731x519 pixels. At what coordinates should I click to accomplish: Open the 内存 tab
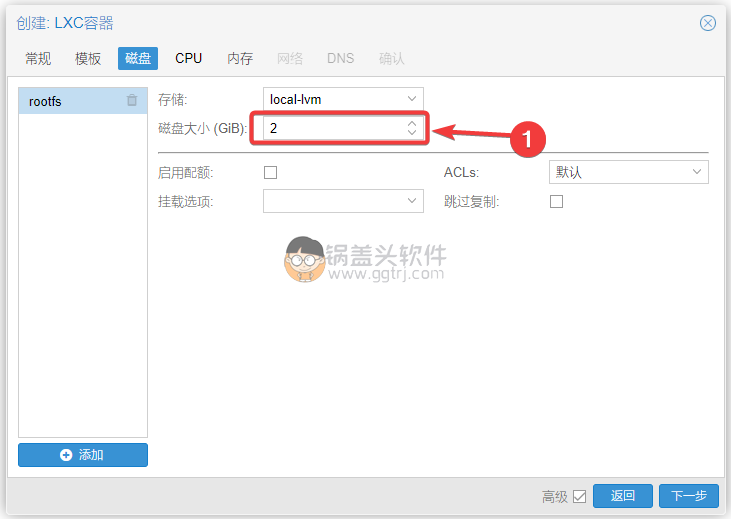(240, 59)
